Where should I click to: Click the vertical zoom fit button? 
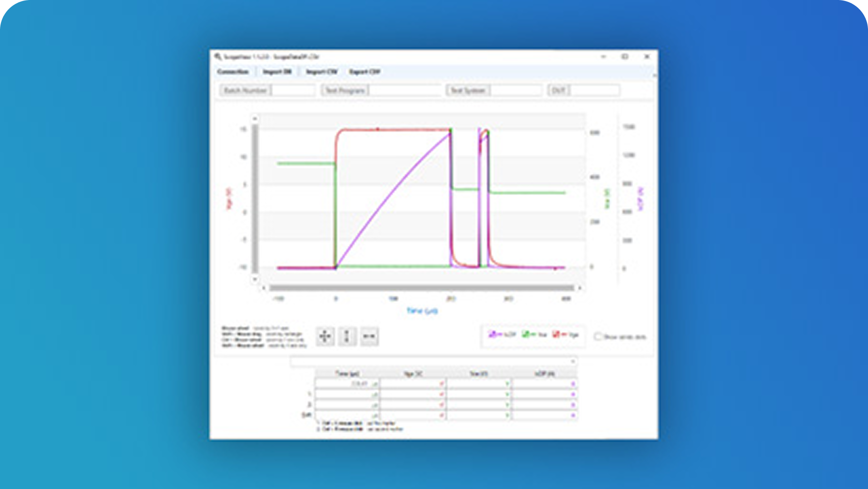[x=347, y=336]
